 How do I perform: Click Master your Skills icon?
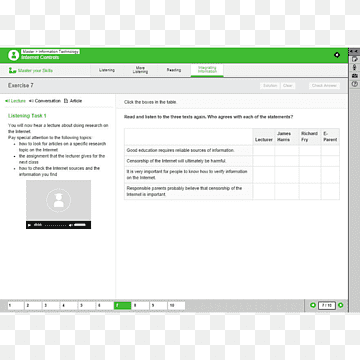tap(12, 70)
